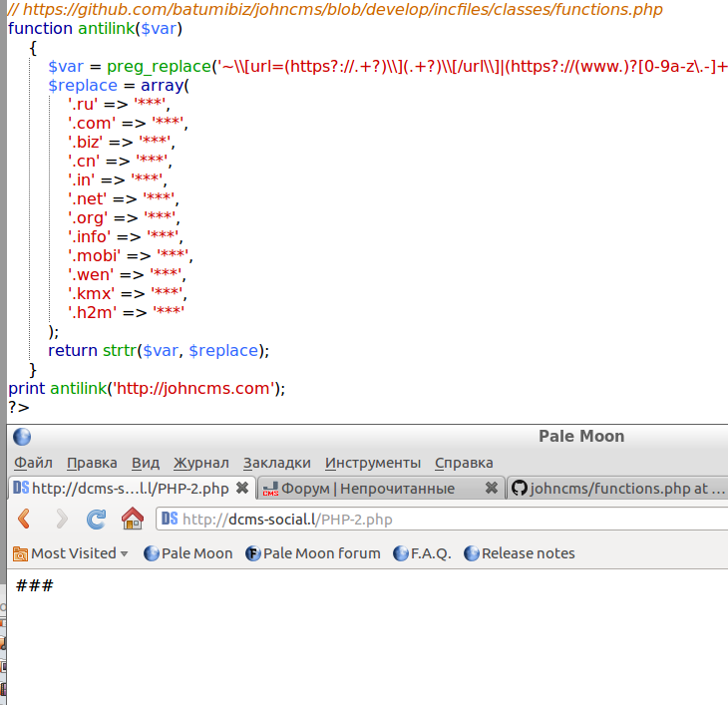The image size is (728, 705).
Task: Click the URL address bar field
Action: [449, 519]
